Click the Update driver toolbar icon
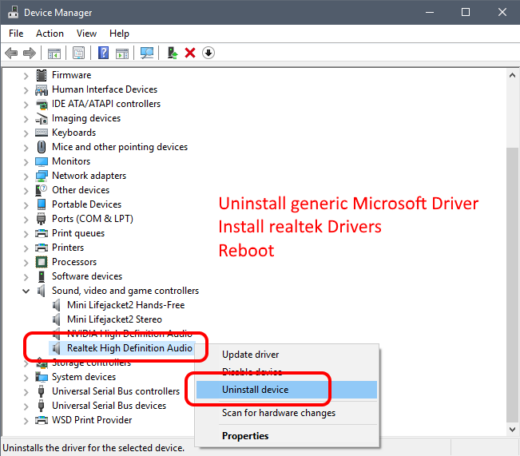 [172, 53]
